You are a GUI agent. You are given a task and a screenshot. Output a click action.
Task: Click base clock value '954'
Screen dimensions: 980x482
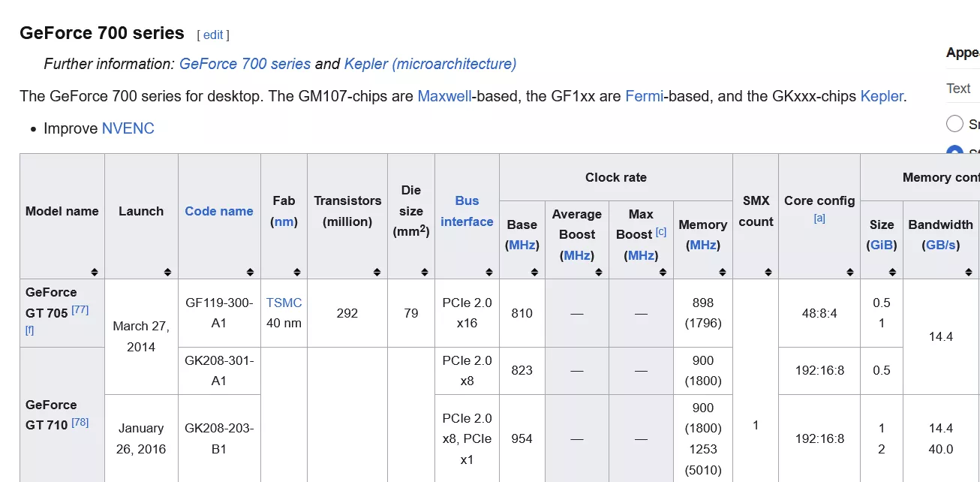click(x=522, y=438)
